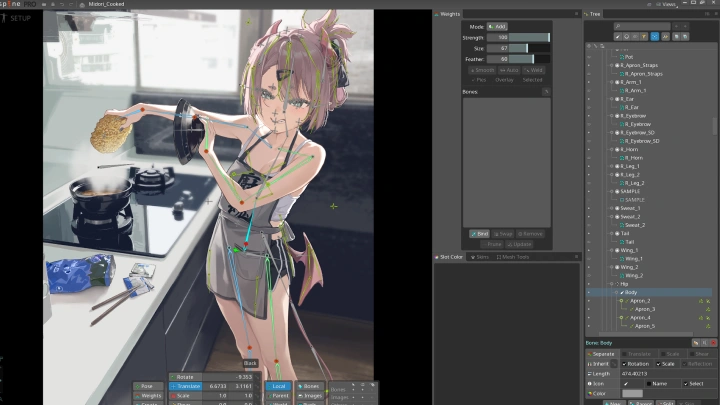The width and height of the screenshot is (720, 405).
Task: Collapse the Body bone node
Action: 617,292
